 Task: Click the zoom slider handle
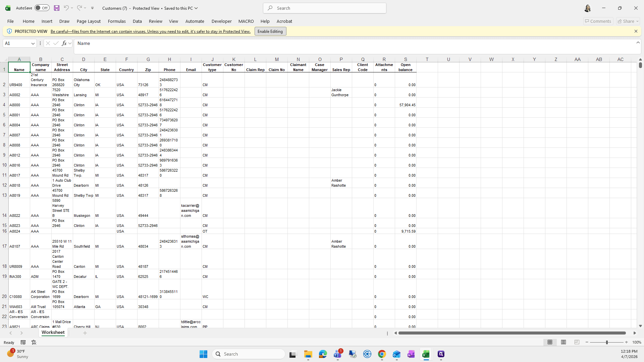[607, 342]
